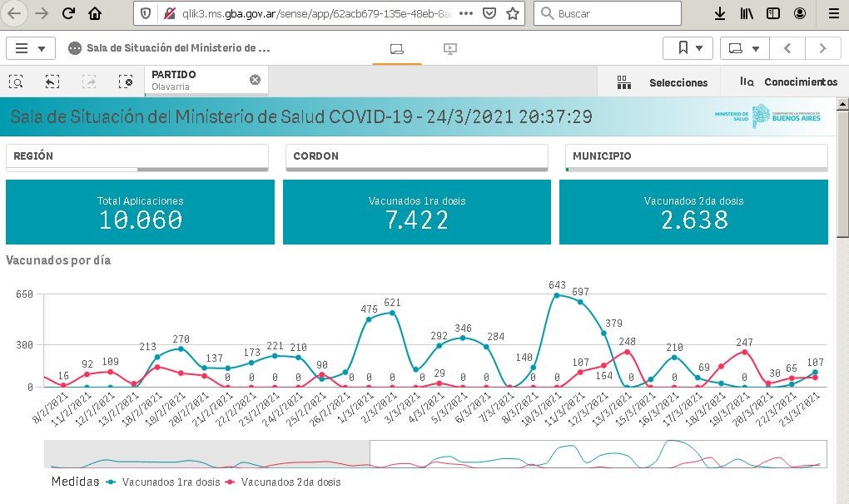Clear all selections
The image size is (849, 504).
(126, 82)
